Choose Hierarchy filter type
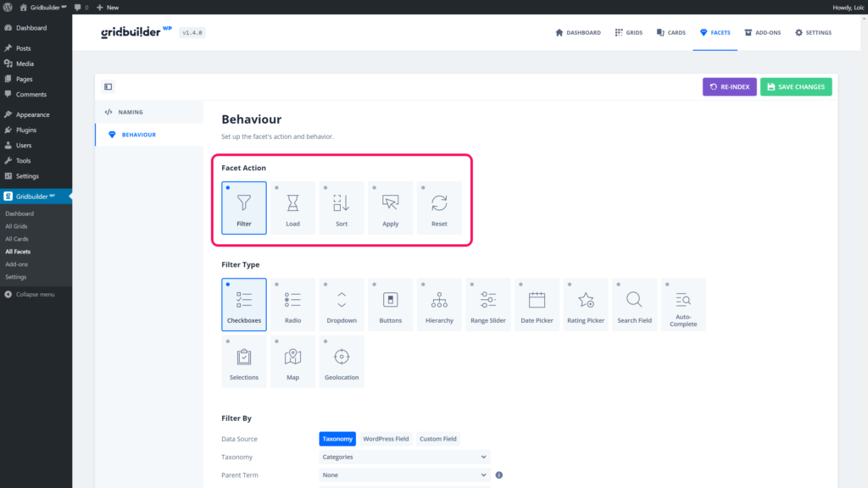 439,304
